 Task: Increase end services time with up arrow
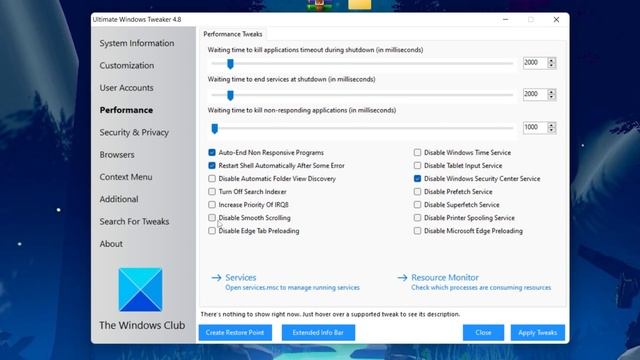click(x=551, y=91)
